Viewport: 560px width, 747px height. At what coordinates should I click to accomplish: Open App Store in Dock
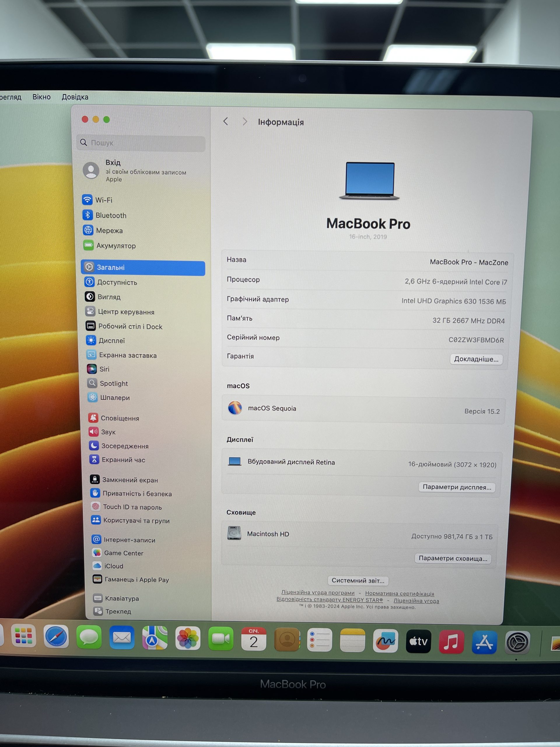point(484,642)
